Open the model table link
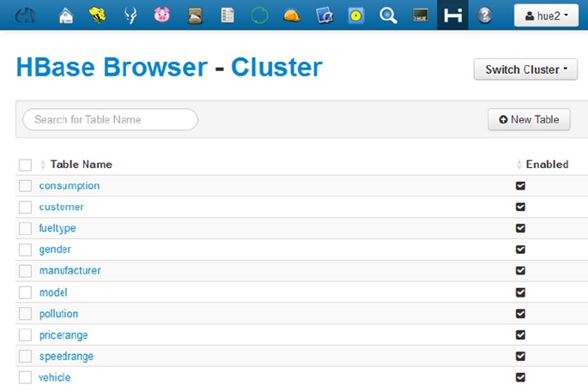 pyautogui.click(x=53, y=292)
